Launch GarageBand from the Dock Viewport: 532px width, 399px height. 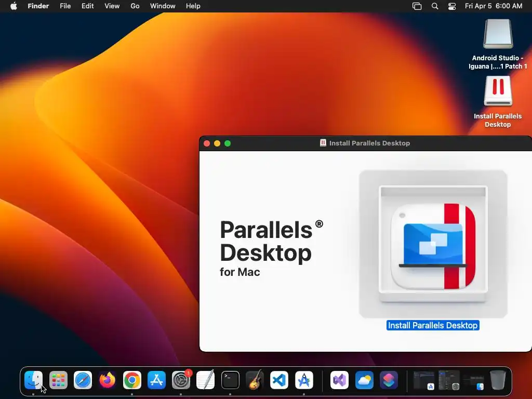pos(255,380)
